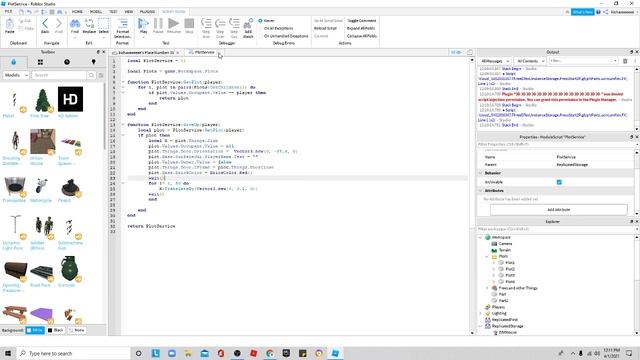Set Toolbox background to None

click(77, 330)
